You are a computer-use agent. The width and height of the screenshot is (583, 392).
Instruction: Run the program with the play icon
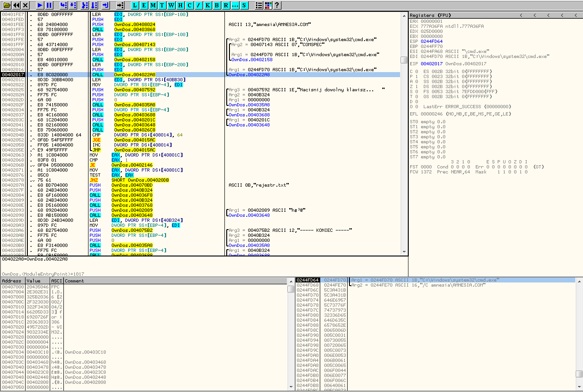click(40, 5)
